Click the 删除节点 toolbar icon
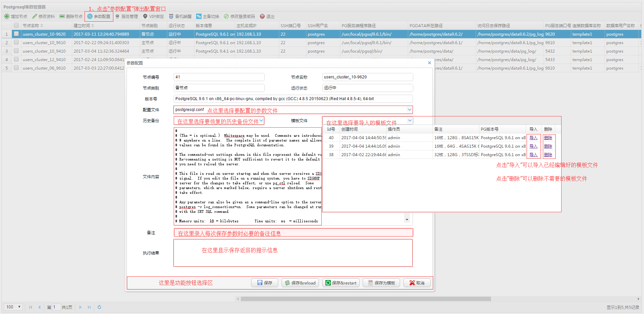Image resolution: width=644 pixels, height=314 pixels. click(x=62, y=16)
